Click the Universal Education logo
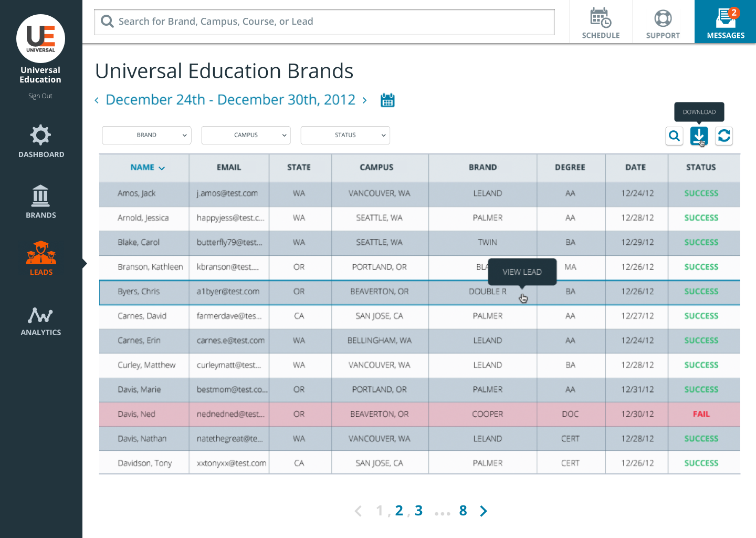The image size is (756, 538). point(40,38)
